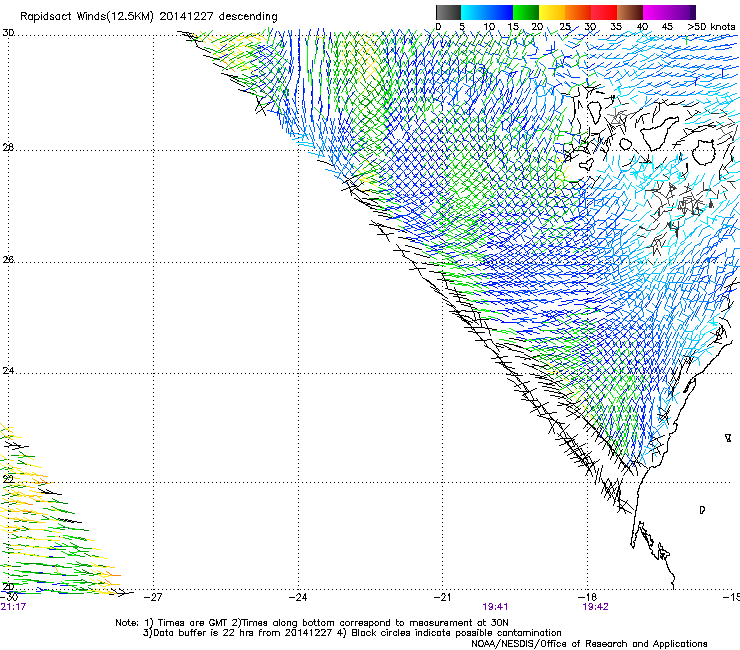740x650 pixels.
Task: Click the red 30-35 knots legend swatch
Action: click(x=604, y=12)
